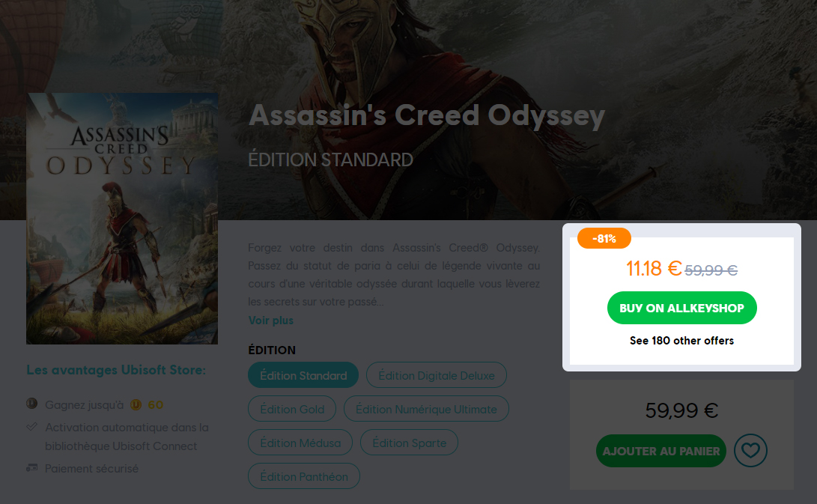Select Édition Panthéon

303,476
